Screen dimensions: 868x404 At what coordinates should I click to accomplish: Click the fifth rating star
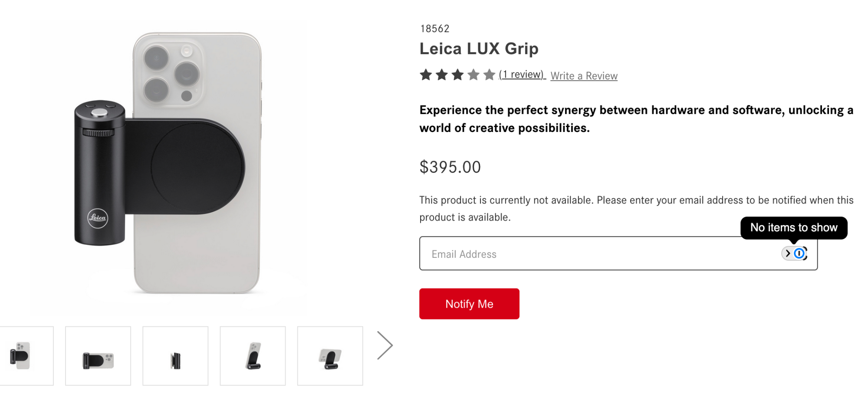(489, 75)
